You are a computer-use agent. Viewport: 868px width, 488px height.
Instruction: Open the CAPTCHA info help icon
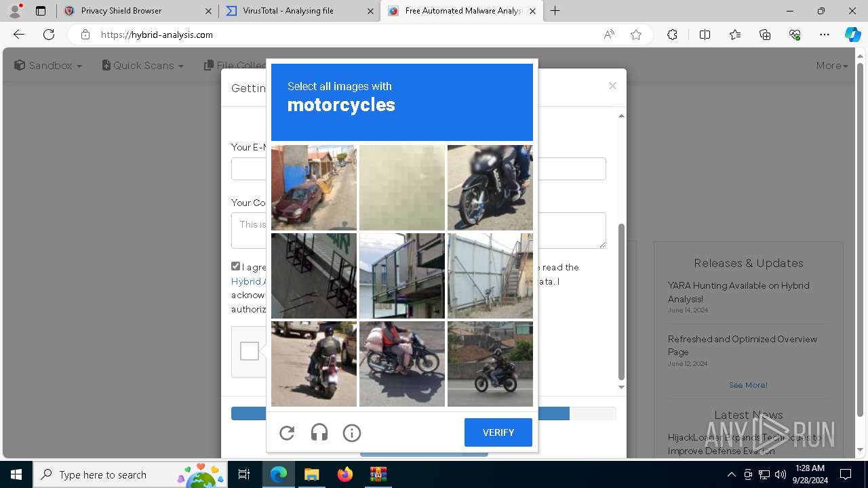352,432
